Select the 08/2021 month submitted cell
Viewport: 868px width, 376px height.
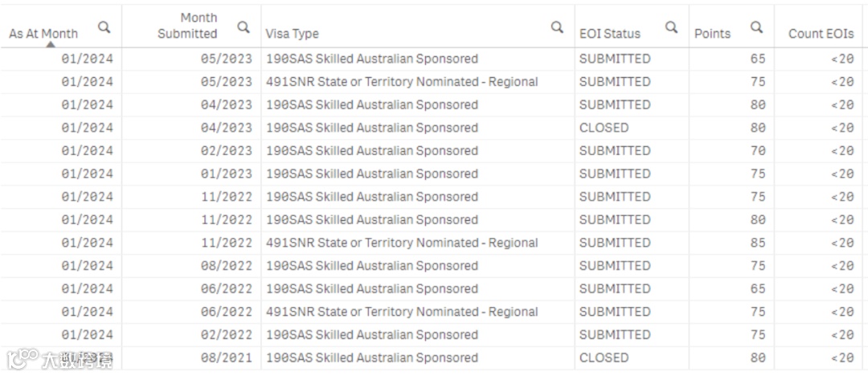pos(226,358)
